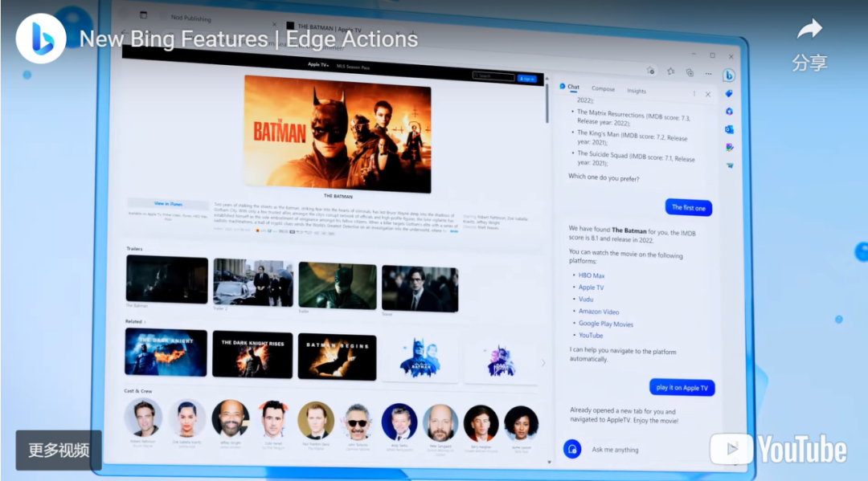Switch to the Insights tab

pos(637,91)
